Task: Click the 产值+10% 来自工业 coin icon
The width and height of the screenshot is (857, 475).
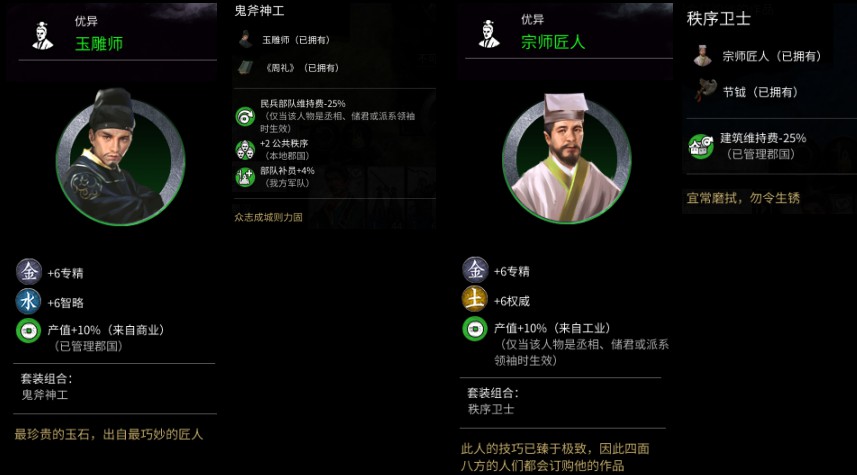Action: [474, 329]
